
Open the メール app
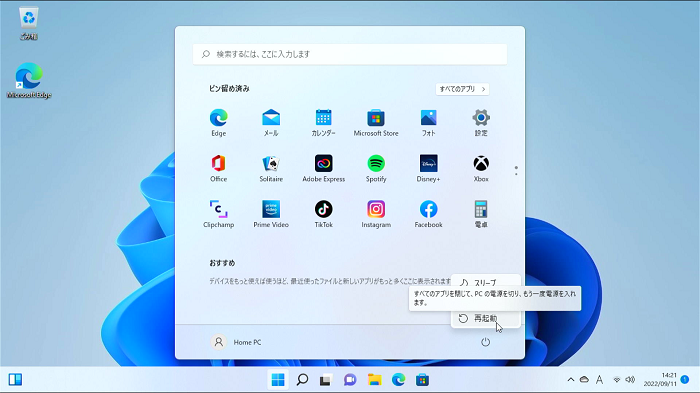(x=271, y=122)
